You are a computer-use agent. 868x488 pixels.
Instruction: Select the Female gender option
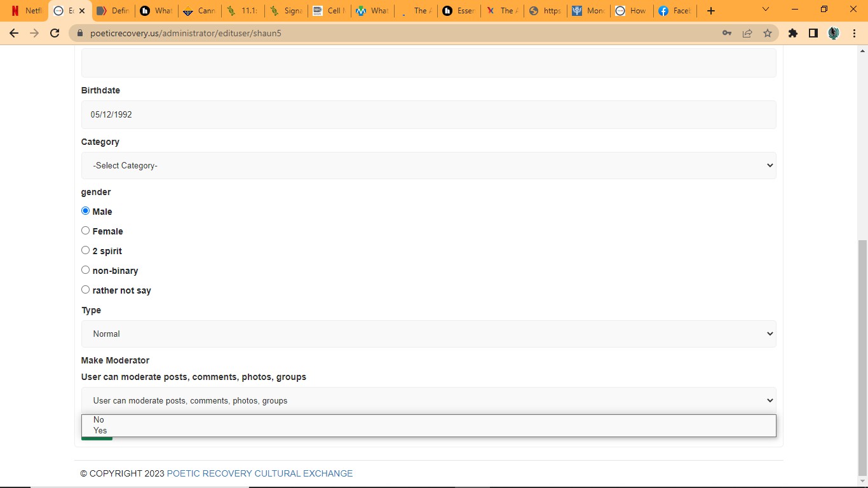click(86, 231)
